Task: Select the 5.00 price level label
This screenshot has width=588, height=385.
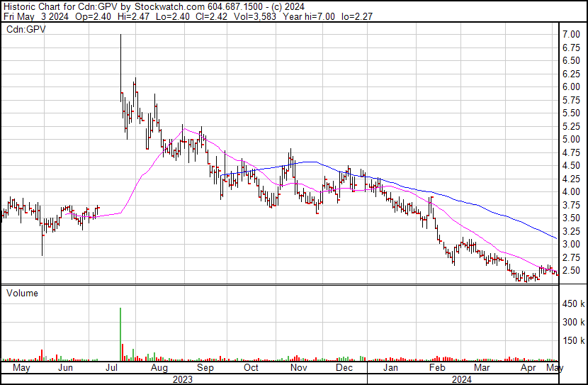Action: (x=571, y=140)
